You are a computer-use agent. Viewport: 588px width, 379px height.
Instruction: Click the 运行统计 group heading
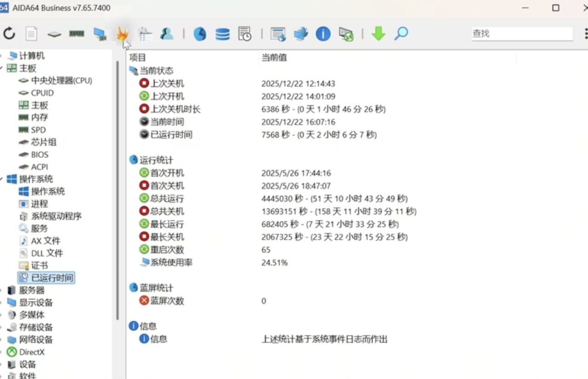(x=157, y=160)
